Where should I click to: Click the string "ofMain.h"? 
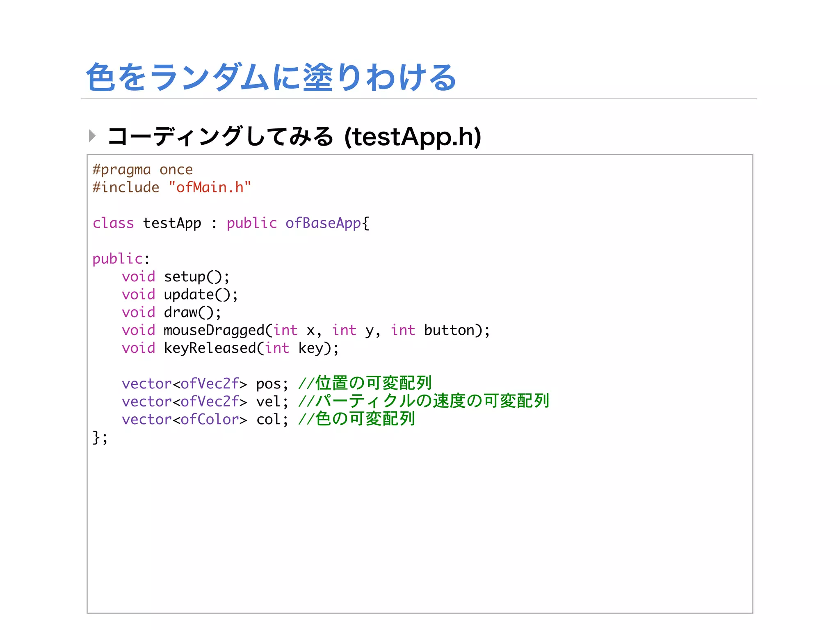click(x=210, y=187)
